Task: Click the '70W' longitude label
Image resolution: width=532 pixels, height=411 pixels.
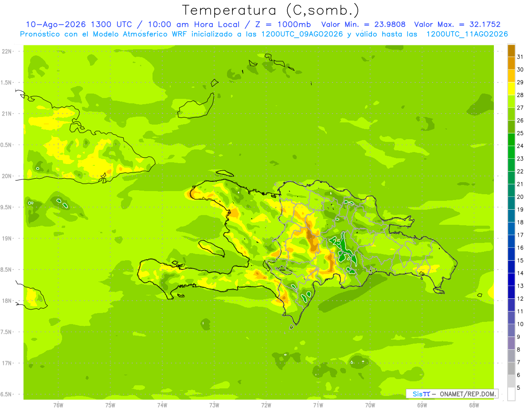Action: [370, 405]
